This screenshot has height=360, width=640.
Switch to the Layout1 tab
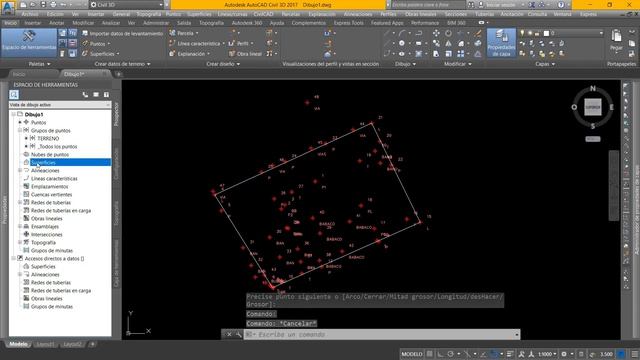click(45, 344)
